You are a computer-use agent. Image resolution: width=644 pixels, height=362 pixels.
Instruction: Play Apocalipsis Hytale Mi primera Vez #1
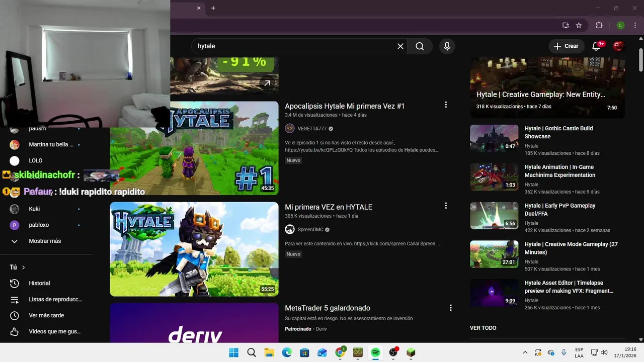tap(345, 106)
